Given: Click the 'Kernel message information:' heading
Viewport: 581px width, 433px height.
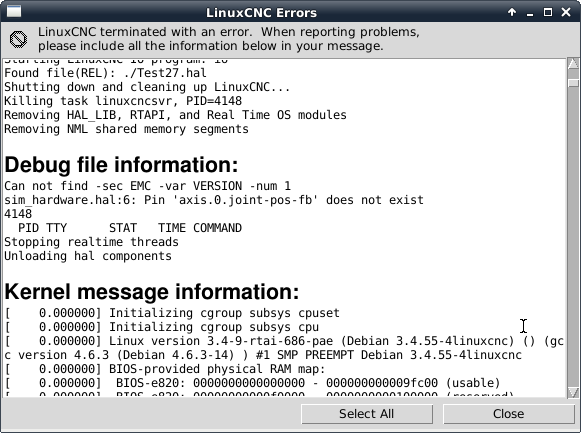Looking at the screenshot, I should (x=152, y=292).
